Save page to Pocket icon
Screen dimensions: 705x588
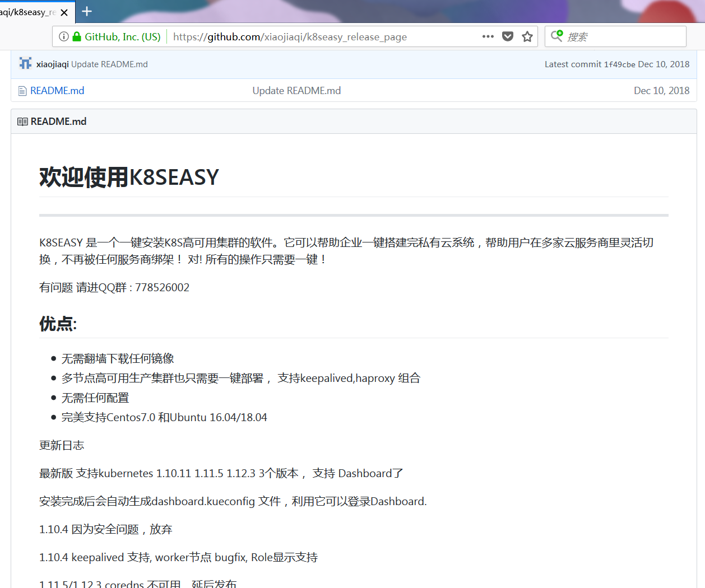point(508,36)
